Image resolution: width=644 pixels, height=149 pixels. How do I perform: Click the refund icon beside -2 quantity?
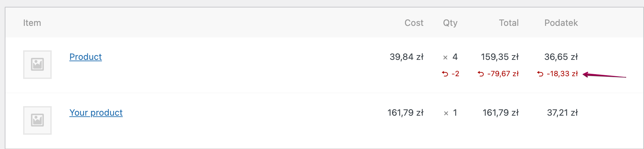[x=445, y=74]
